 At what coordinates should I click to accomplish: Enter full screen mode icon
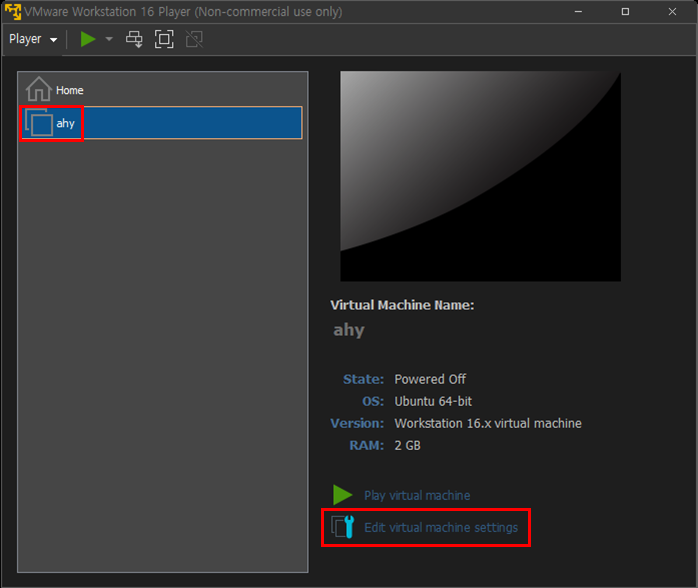[x=164, y=39]
